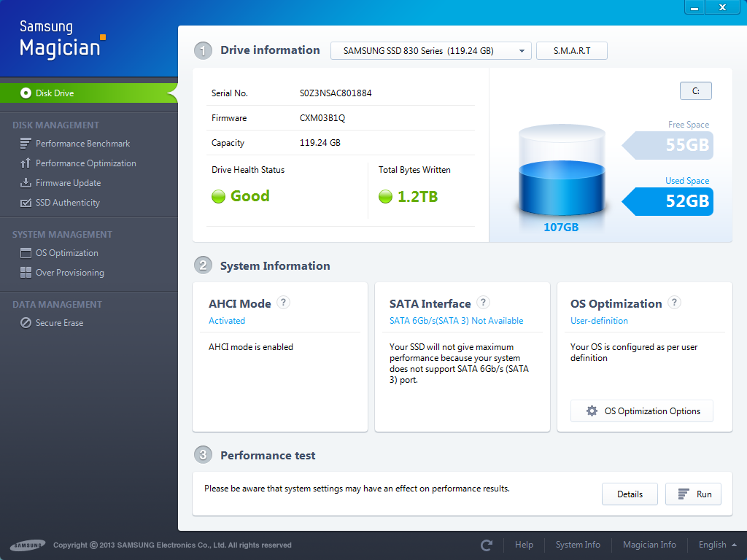747x560 pixels.
Task: Click firmware value CXM03B1Q
Action: [x=322, y=118]
